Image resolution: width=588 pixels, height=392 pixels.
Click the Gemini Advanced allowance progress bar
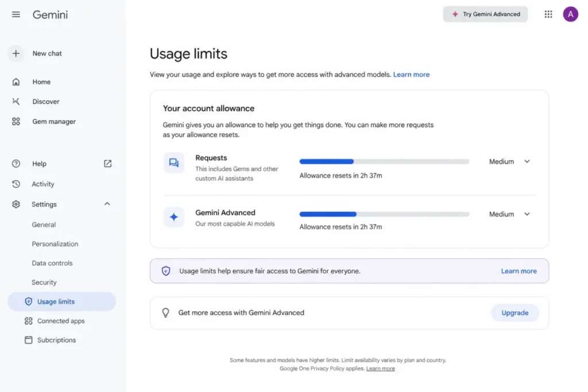point(384,214)
